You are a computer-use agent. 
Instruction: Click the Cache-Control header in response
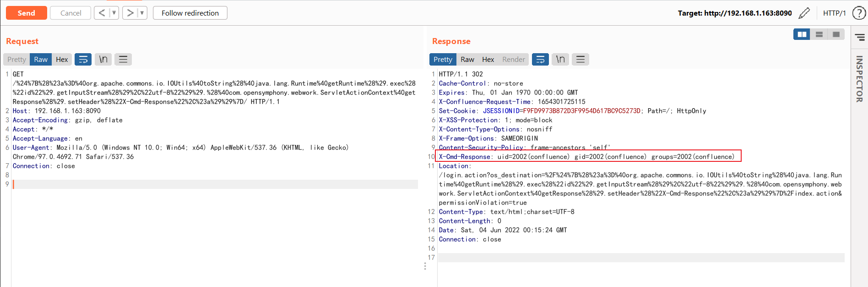[481, 83]
